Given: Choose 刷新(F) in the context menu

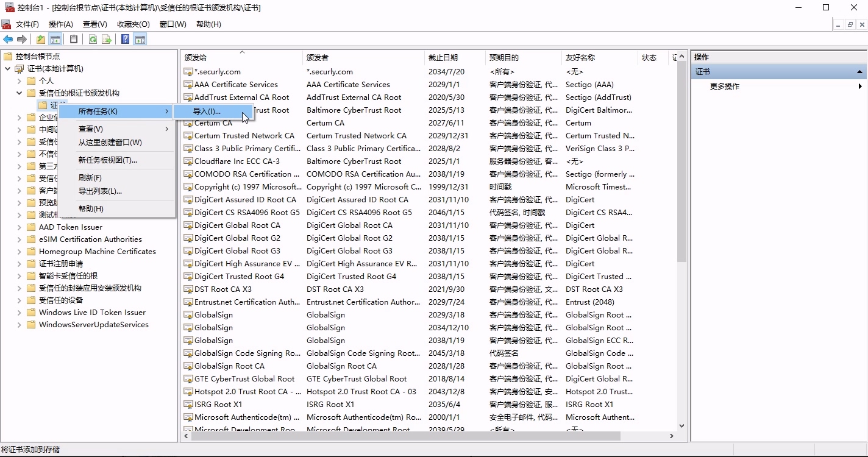Looking at the screenshot, I should pos(118,178).
